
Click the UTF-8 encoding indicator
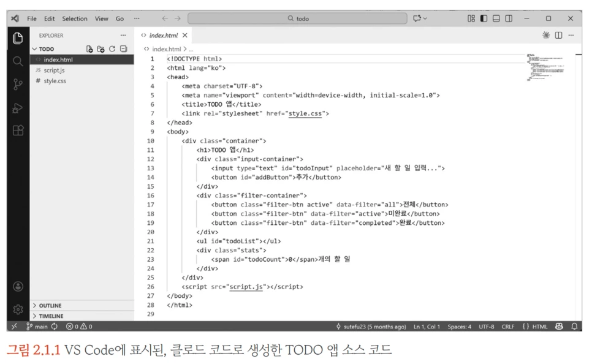tap(486, 327)
